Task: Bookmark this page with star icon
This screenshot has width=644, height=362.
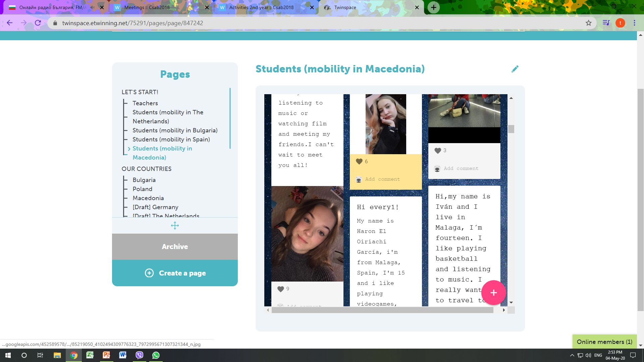Action: click(588, 23)
